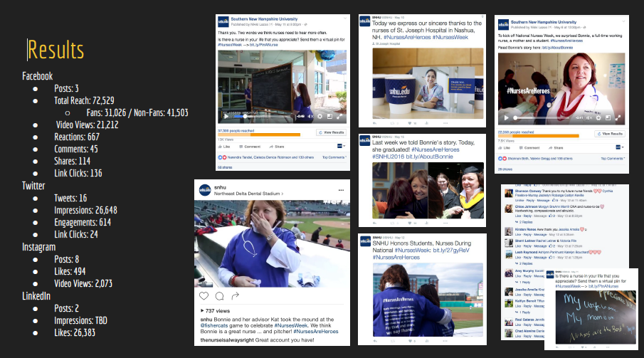Screen dimensions: 644x358
Task: Click #NursesWeek hashtag in St. Joseph tweet
Action: click(450, 37)
